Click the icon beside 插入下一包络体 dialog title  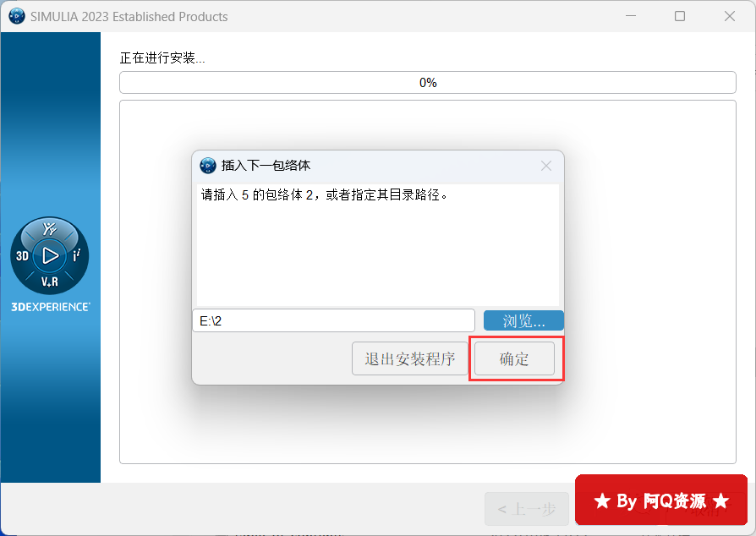(x=208, y=166)
